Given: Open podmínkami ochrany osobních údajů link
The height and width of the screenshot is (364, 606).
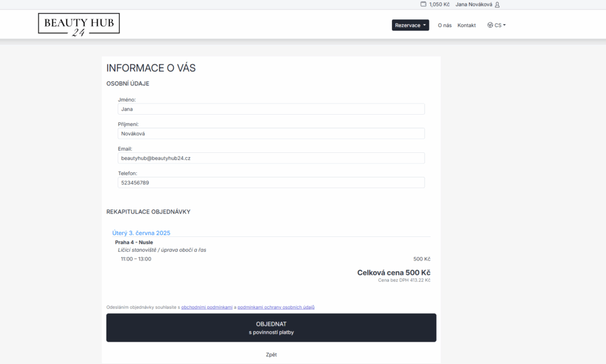Looking at the screenshot, I should [276, 307].
